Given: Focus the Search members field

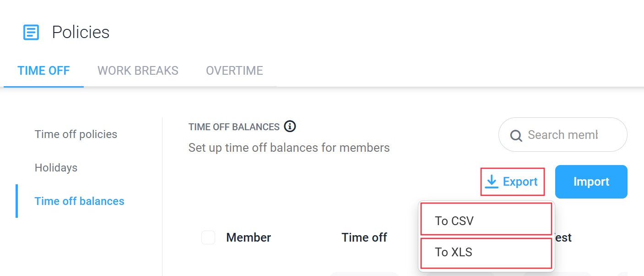Looking at the screenshot, I should (x=563, y=135).
